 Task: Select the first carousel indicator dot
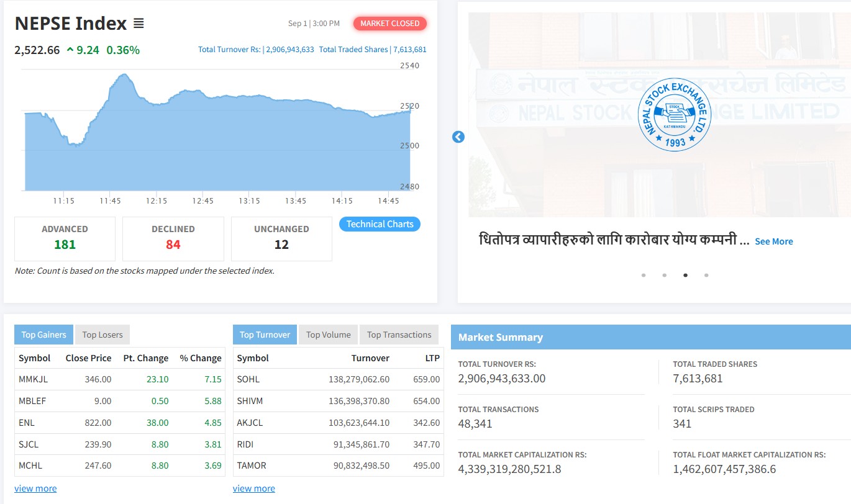coord(644,275)
